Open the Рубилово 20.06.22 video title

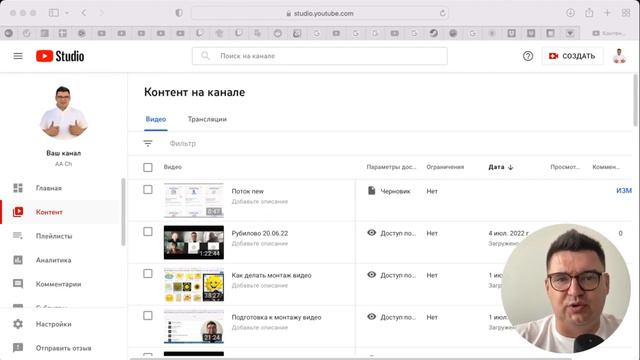[260, 233]
